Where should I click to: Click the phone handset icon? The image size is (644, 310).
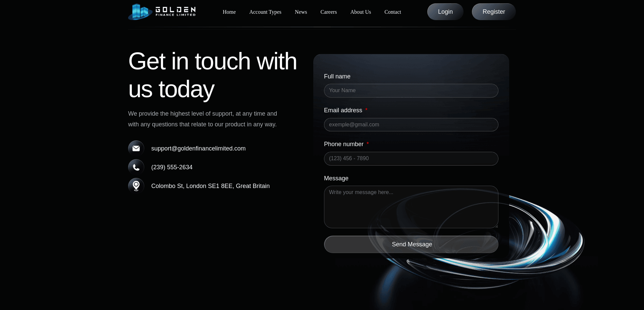point(136,167)
